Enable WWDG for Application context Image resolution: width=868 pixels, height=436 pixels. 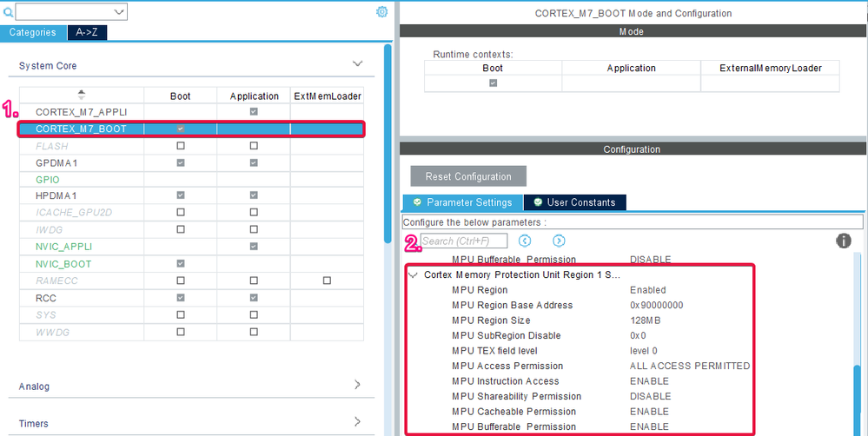254,332
